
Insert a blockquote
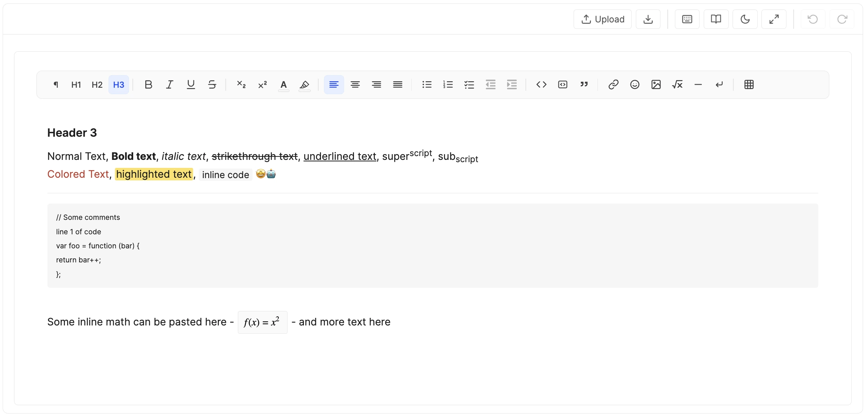click(x=584, y=84)
